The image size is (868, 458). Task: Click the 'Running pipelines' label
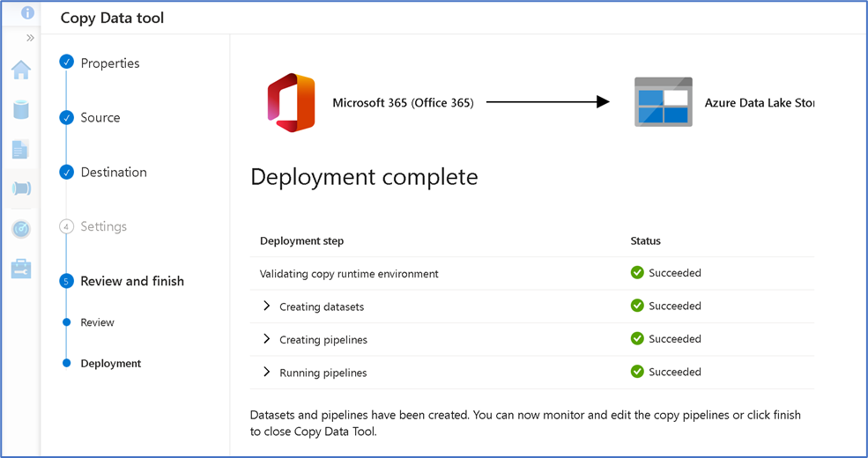click(x=323, y=373)
